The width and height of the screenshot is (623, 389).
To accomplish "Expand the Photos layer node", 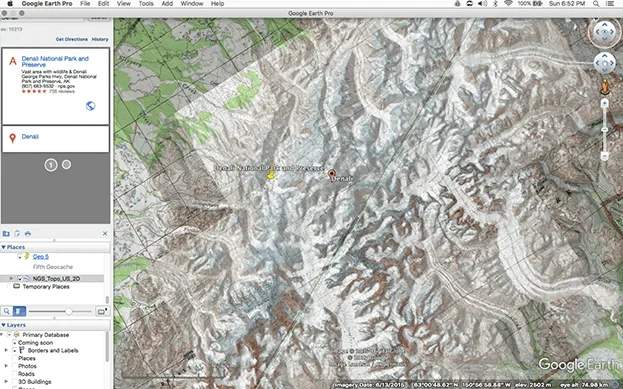I will coord(6,366).
